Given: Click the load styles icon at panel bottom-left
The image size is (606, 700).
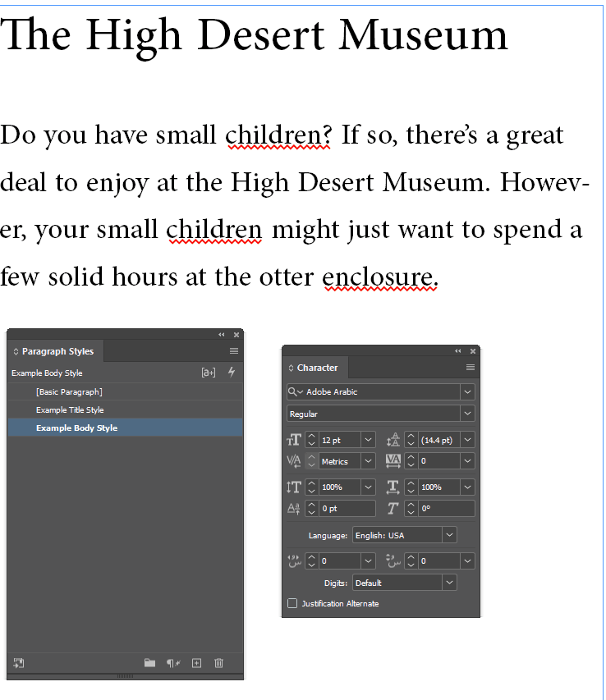Looking at the screenshot, I should click(x=18, y=663).
